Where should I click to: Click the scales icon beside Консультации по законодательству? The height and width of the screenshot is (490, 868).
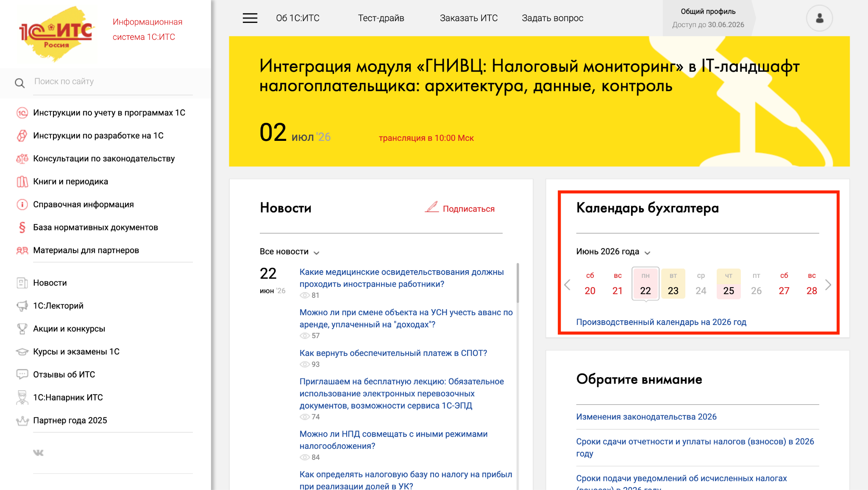[22, 159]
